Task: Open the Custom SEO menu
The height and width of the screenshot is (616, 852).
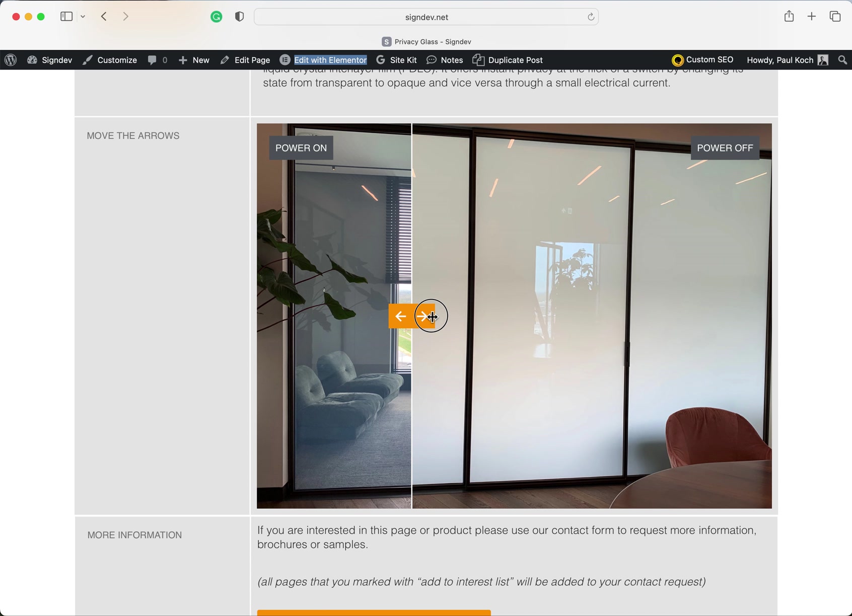Action: pos(702,60)
